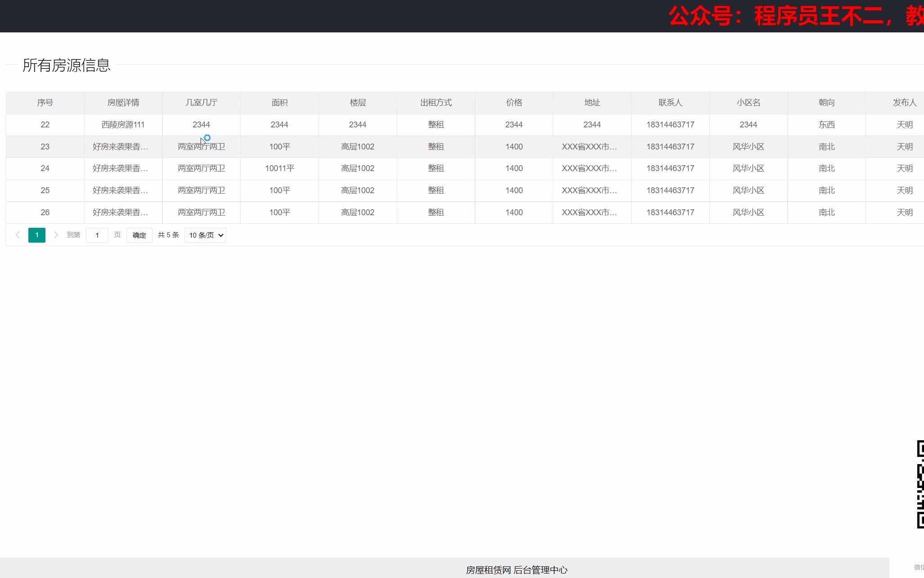
Task: Click the page number input field
Action: [x=97, y=235]
